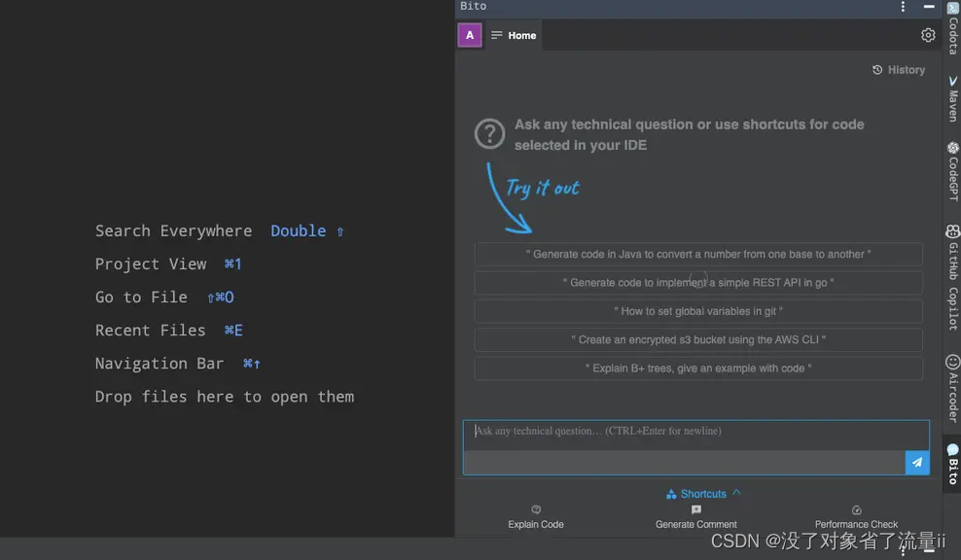Send the question with paper plane button
Screen dimensions: 961x560
click(x=917, y=463)
